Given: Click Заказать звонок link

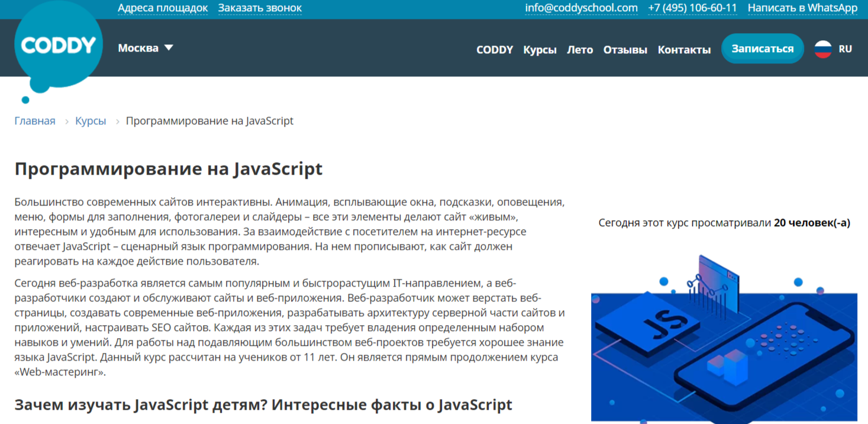Looking at the screenshot, I should point(260,8).
